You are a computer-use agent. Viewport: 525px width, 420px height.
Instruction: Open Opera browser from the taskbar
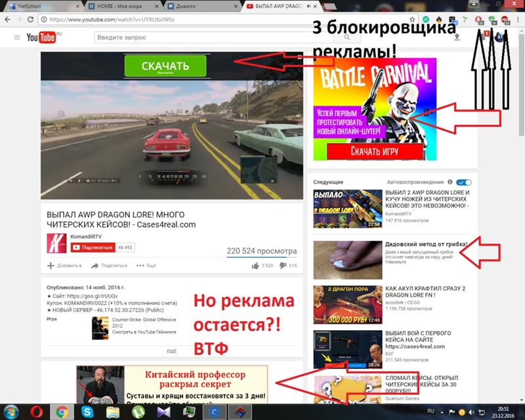click(37, 411)
